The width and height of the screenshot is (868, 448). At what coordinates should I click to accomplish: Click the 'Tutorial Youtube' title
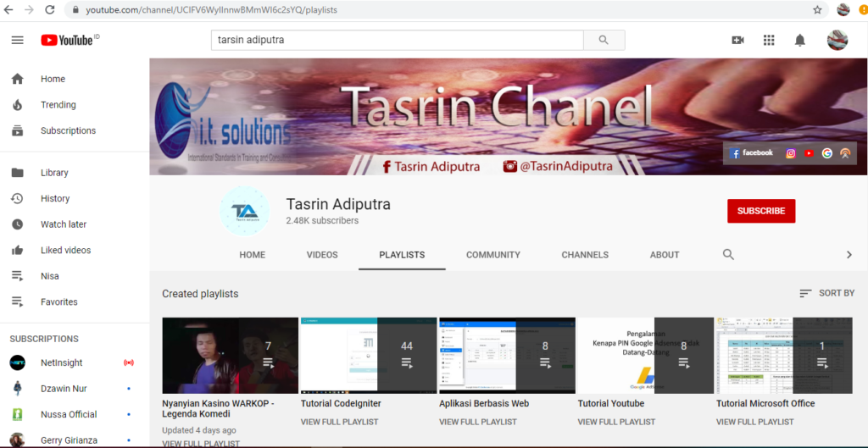[x=611, y=404]
